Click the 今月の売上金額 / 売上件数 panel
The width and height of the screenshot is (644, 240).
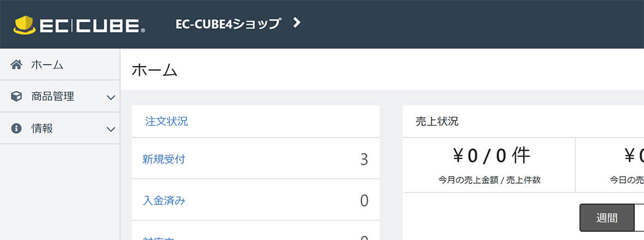point(489,165)
